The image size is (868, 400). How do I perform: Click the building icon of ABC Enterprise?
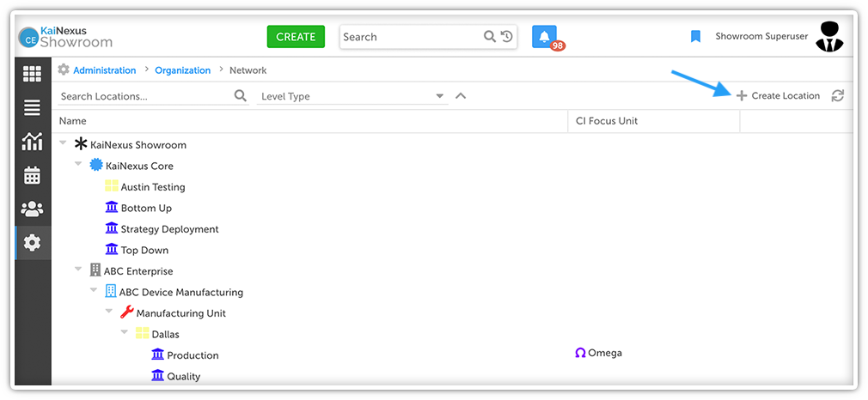(x=95, y=270)
